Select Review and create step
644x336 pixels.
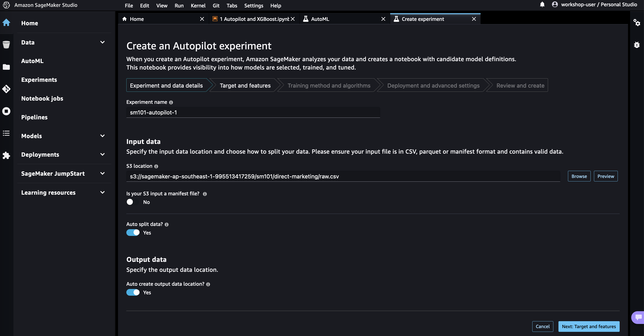point(520,86)
